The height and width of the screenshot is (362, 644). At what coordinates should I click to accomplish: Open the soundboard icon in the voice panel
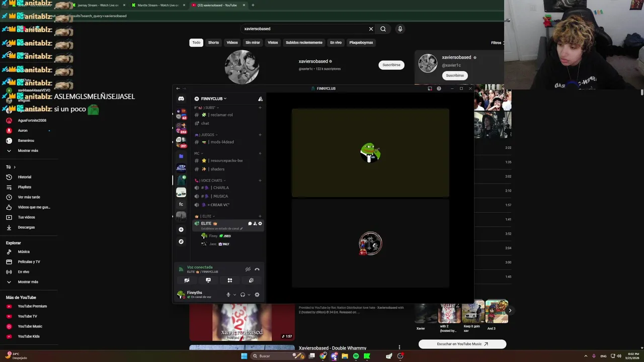tap(251, 281)
